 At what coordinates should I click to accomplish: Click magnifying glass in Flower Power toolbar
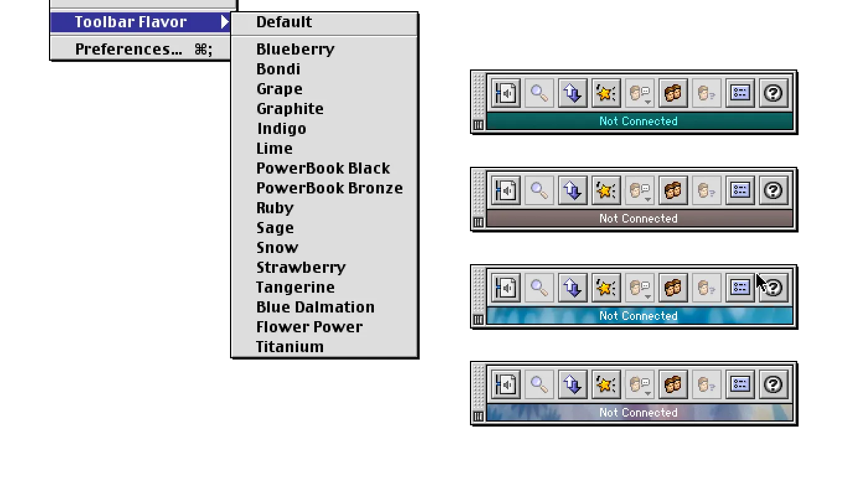click(x=539, y=385)
